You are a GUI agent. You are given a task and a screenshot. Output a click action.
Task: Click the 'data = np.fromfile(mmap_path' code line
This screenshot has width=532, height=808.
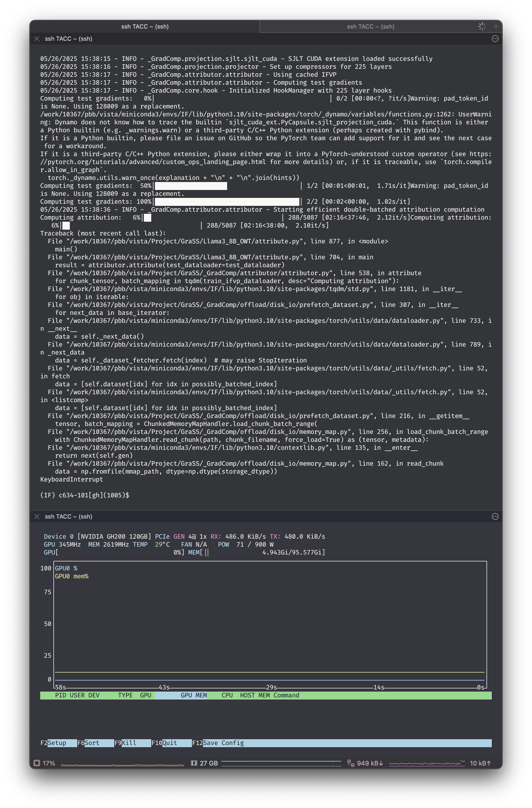(166, 471)
